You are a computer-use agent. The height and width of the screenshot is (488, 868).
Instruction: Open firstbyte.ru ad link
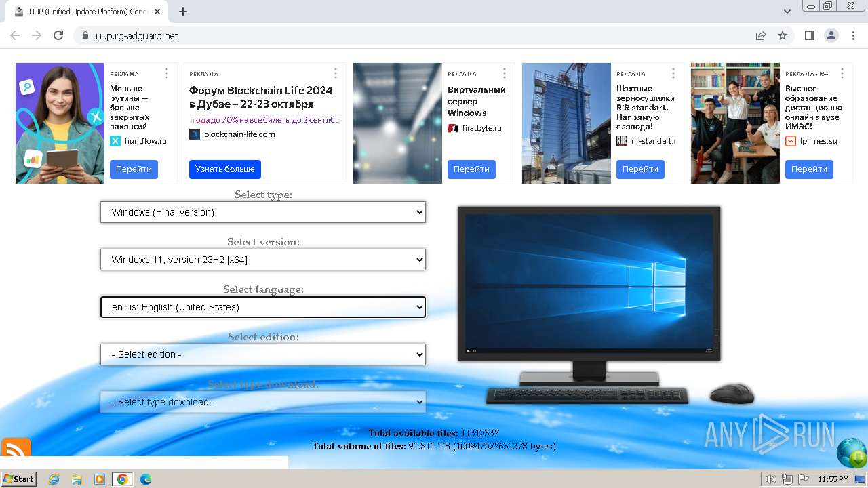(481, 128)
